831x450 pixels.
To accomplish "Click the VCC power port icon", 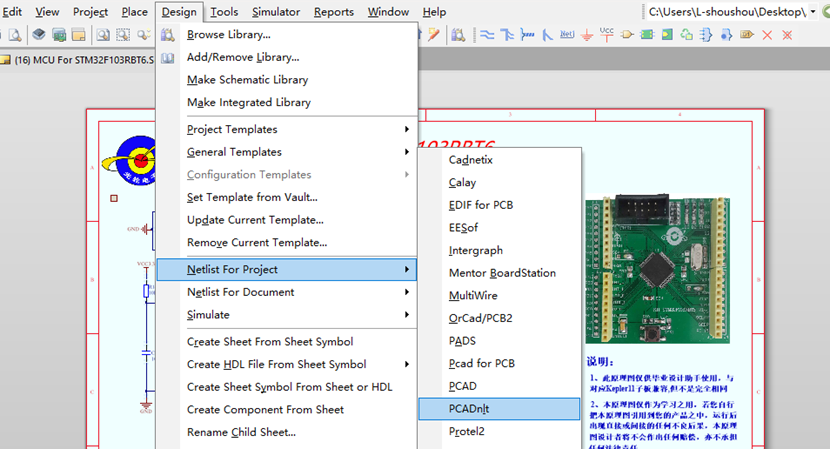I will [x=607, y=35].
